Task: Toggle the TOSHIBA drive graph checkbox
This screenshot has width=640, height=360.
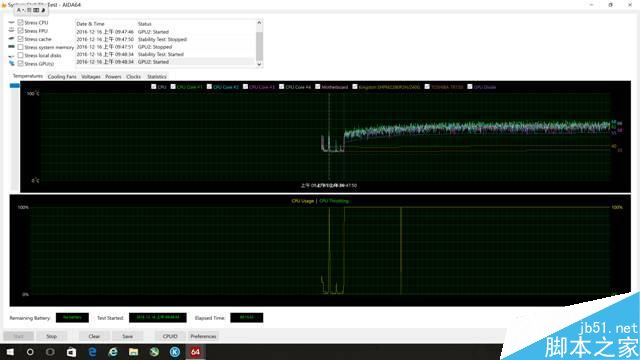Action: coord(427,87)
